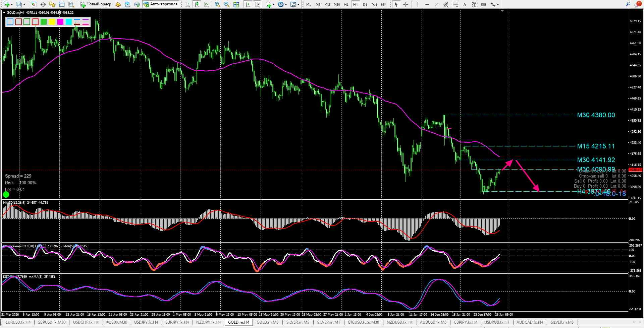Toggle chart auto scroll button
The width and height of the screenshot is (644, 328).
pyautogui.click(x=248, y=4)
